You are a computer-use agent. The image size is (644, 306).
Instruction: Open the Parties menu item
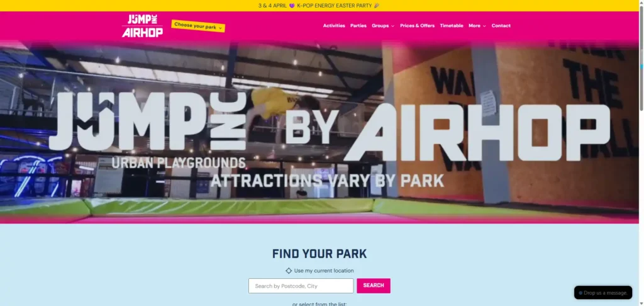point(358,25)
